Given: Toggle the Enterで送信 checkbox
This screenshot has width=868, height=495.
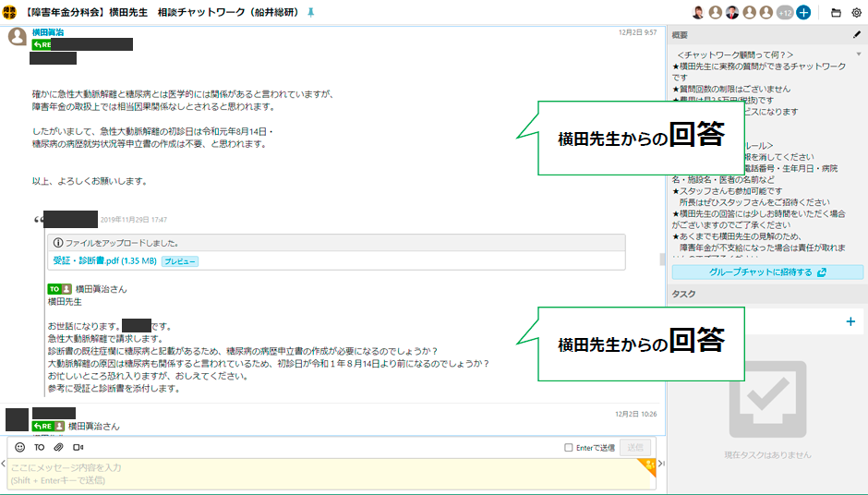Looking at the screenshot, I should (x=569, y=447).
